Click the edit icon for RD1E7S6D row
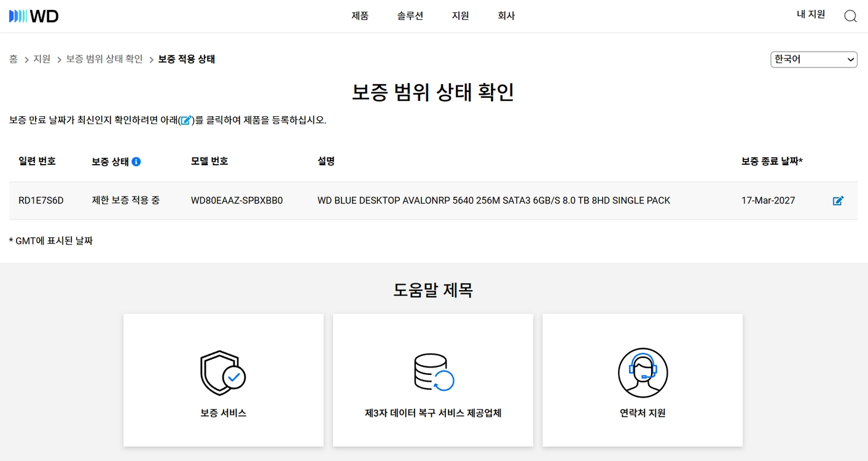The image size is (868, 461). (838, 200)
